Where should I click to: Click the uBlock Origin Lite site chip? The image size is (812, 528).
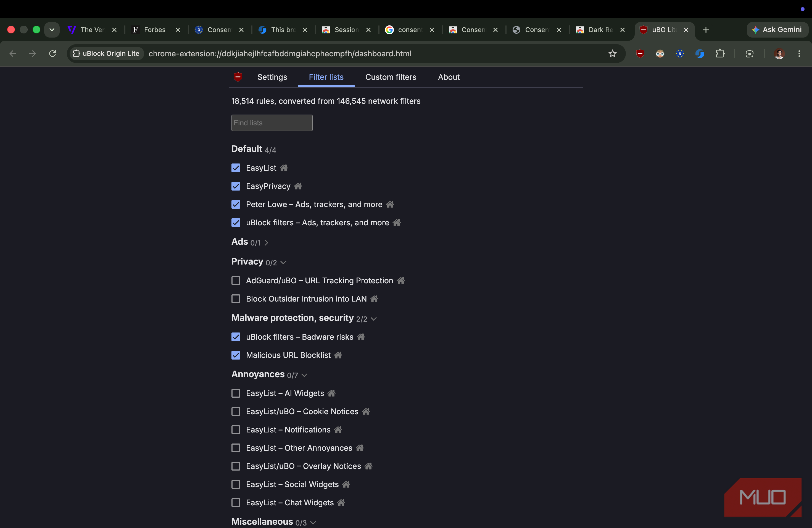[106, 54]
